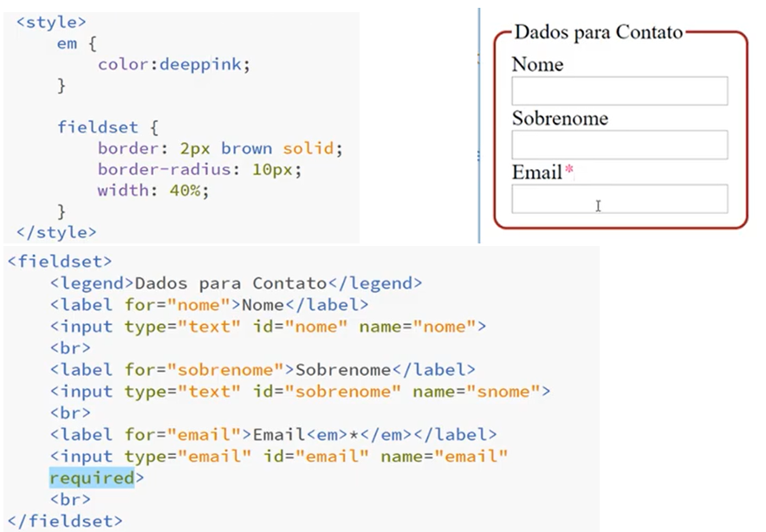The height and width of the screenshot is (532, 766).
Task: Click the pink asterisk next to Email
Action: point(568,170)
